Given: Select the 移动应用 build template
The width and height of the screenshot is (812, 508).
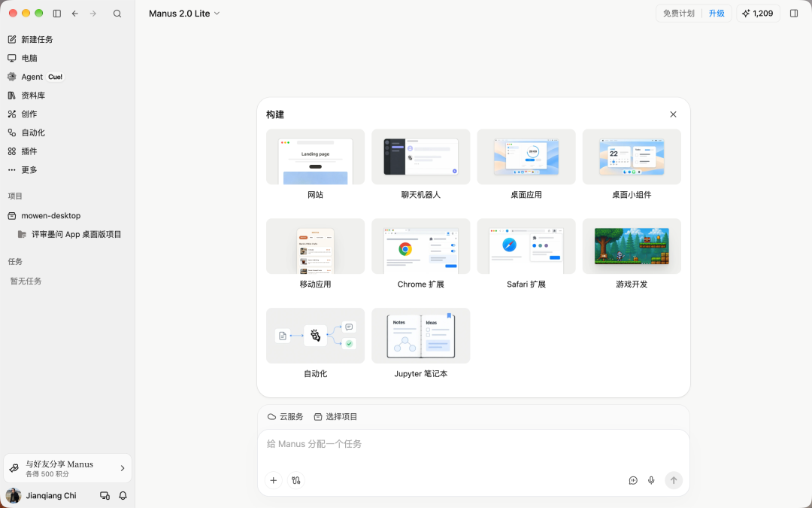Looking at the screenshot, I should (315, 254).
